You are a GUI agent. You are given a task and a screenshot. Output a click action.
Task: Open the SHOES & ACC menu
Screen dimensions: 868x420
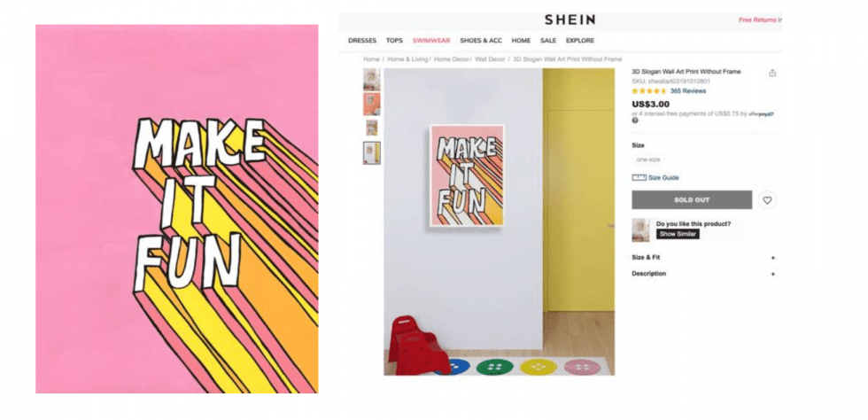pos(480,41)
